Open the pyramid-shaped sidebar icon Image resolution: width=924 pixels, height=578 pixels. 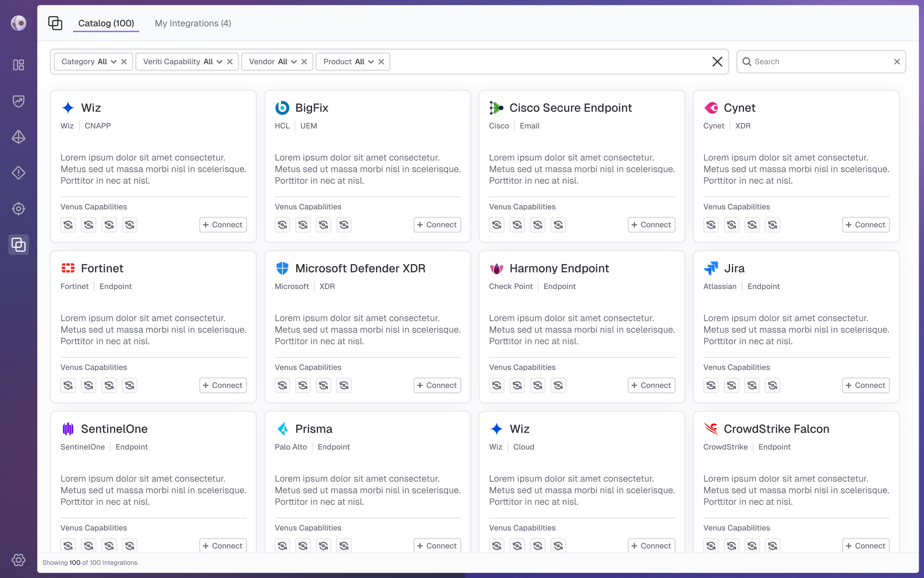pyautogui.click(x=18, y=137)
